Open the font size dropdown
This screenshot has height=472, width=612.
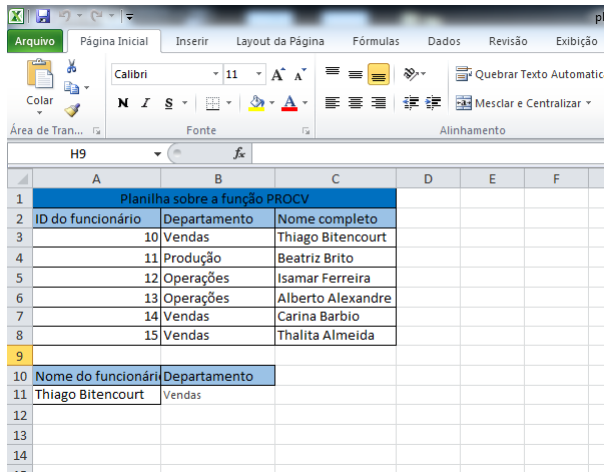tap(259, 75)
